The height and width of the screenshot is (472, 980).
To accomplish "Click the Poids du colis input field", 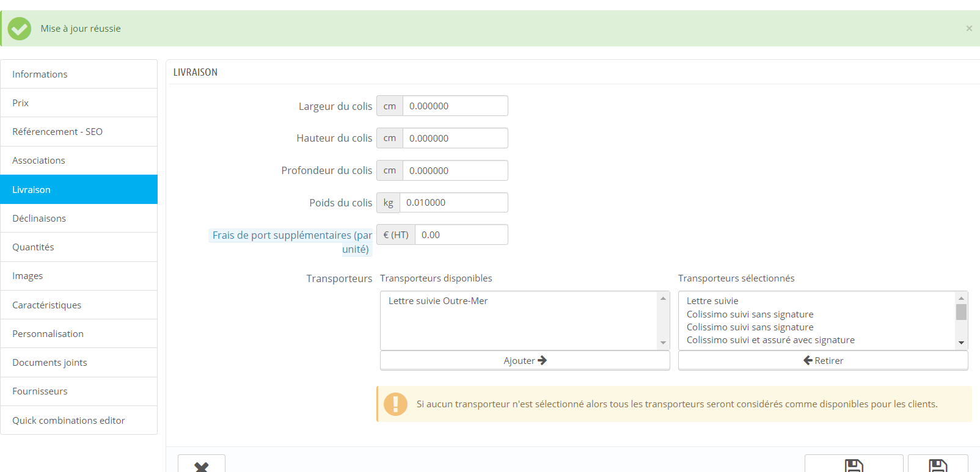I will [x=454, y=203].
